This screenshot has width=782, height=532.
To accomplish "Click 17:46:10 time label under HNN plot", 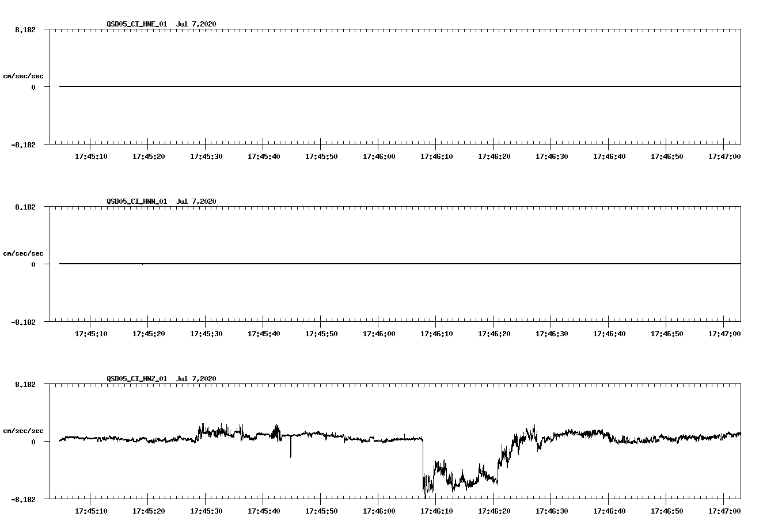I will tap(436, 334).
